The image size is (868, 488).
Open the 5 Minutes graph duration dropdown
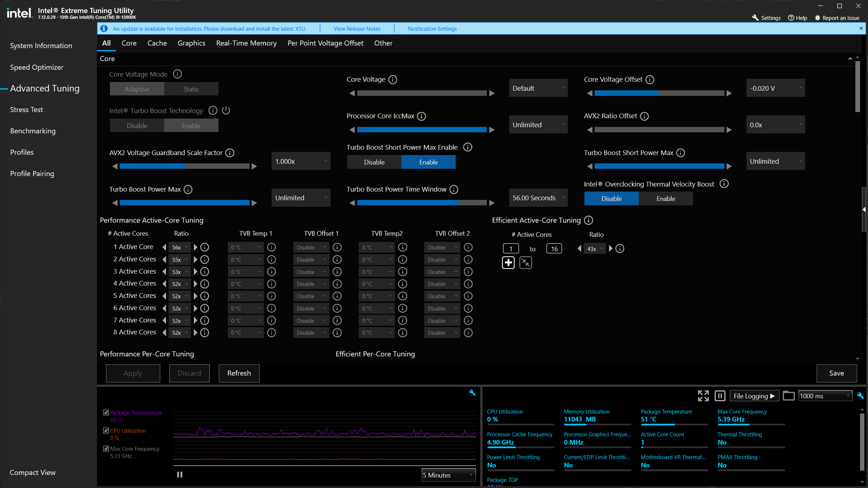448,475
